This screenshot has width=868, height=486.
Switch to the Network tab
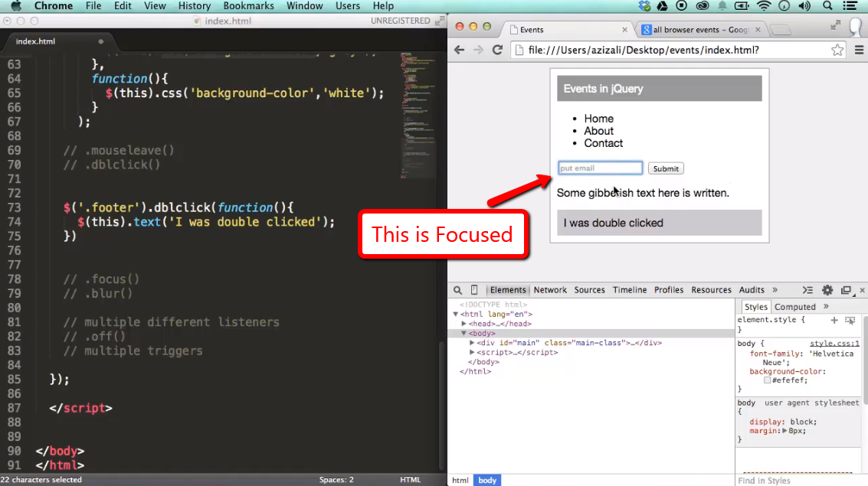coord(550,290)
